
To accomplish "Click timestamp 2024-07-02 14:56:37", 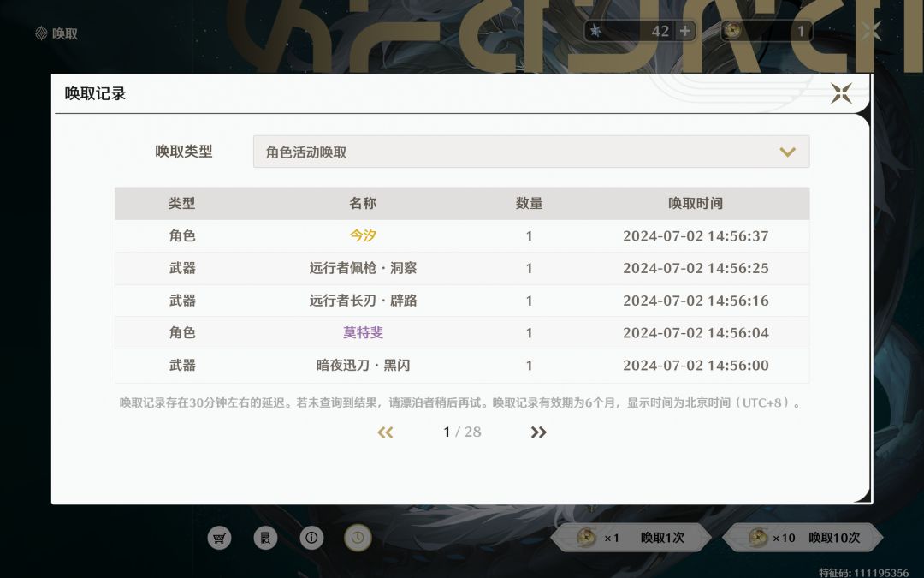I will coord(696,236).
